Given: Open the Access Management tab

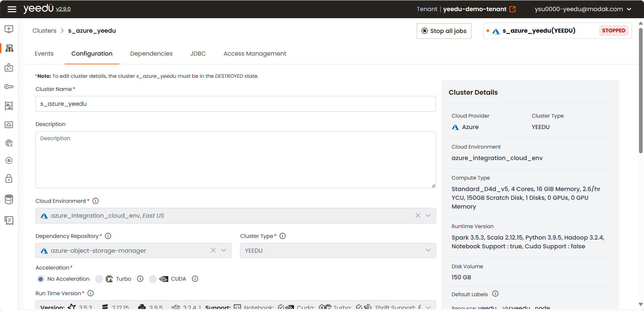Looking at the screenshot, I should click(255, 54).
